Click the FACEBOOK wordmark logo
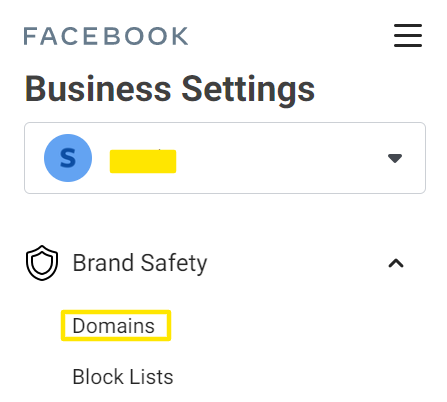Screen dimensions: 447x402 (106, 36)
